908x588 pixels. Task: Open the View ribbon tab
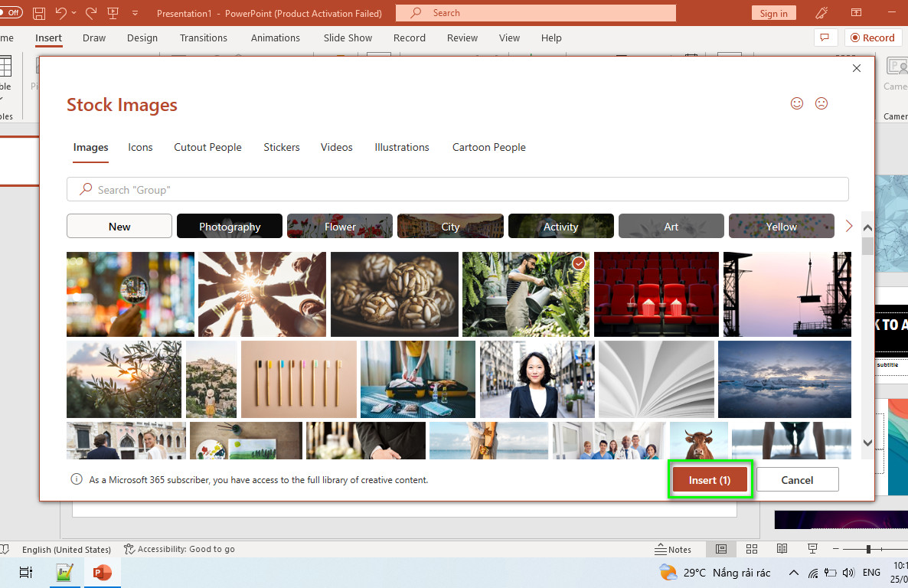pyautogui.click(x=509, y=38)
